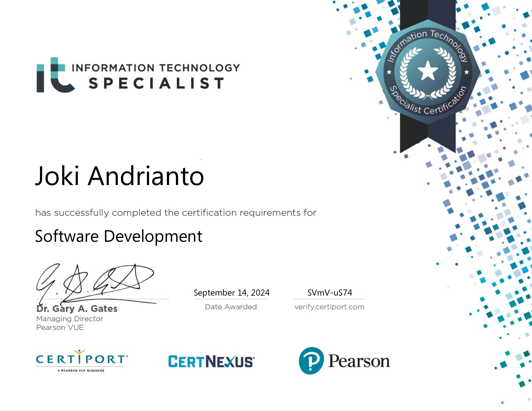The width and height of the screenshot is (532, 411).
Task: Click the 'Date Awarded' label
Action: tap(231, 307)
